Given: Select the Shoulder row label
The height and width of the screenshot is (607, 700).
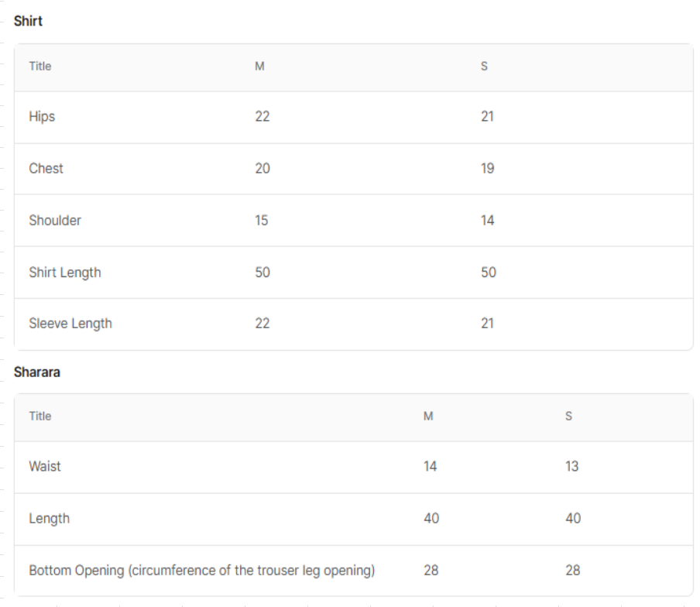Looking at the screenshot, I should click(55, 220).
